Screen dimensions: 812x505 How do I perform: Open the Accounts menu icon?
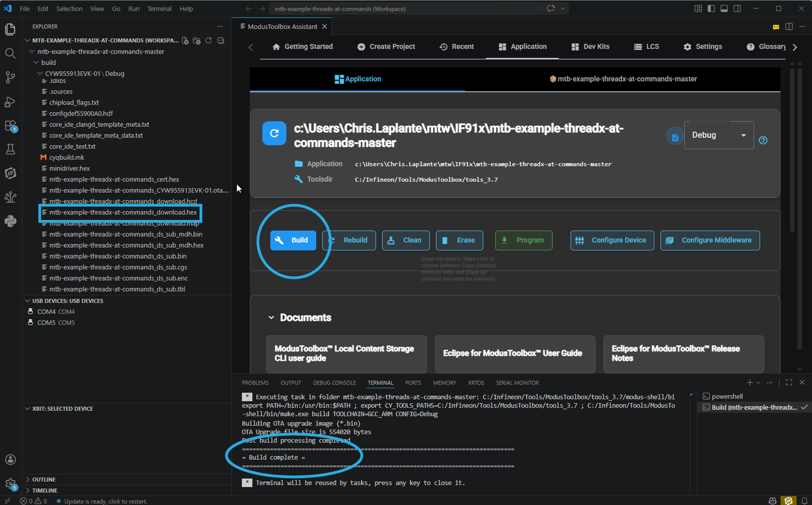point(10,460)
